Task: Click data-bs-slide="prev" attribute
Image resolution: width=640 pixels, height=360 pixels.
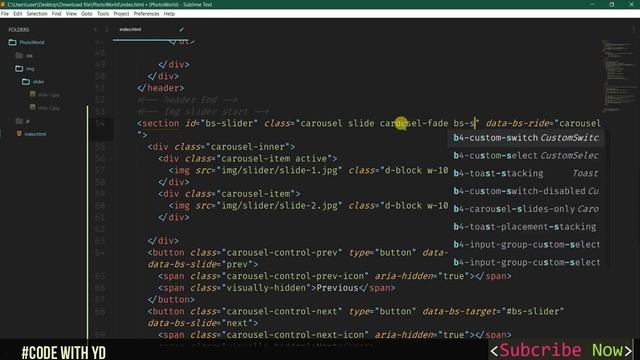Action: pyautogui.click(x=200, y=264)
